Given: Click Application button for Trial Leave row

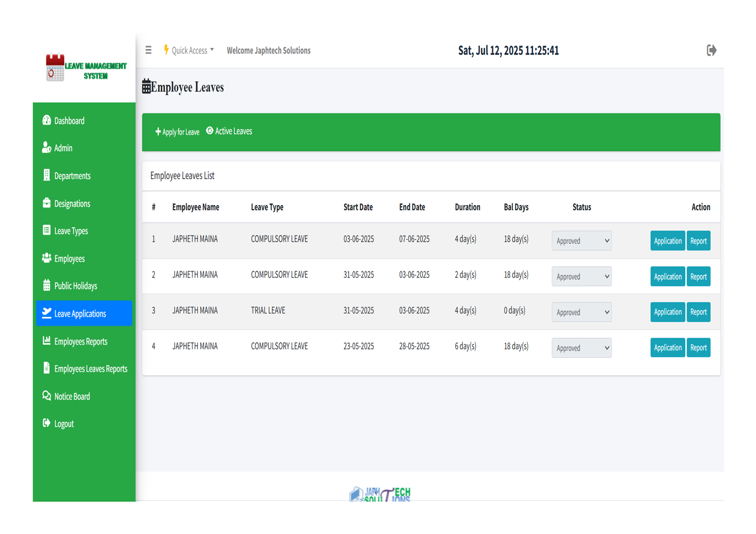Looking at the screenshot, I should click(x=668, y=312).
